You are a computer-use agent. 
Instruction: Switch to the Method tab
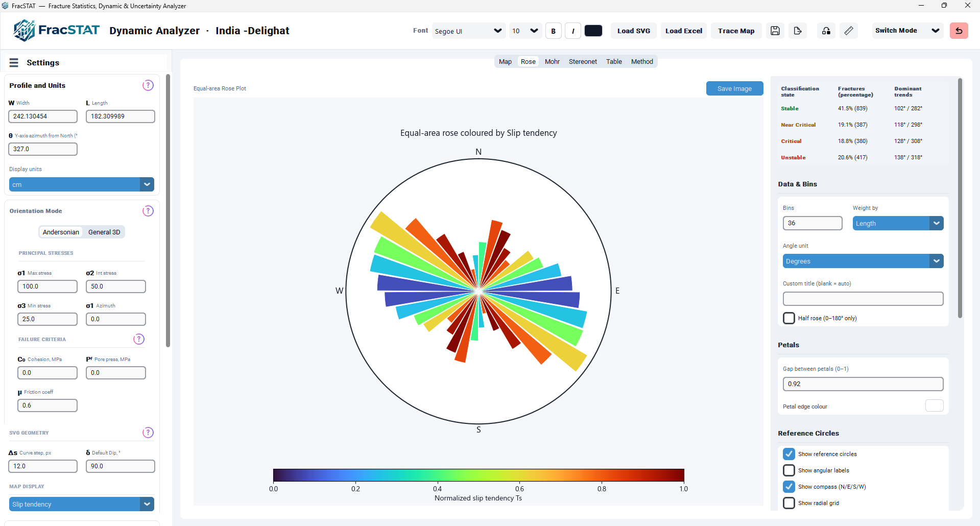tap(642, 61)
